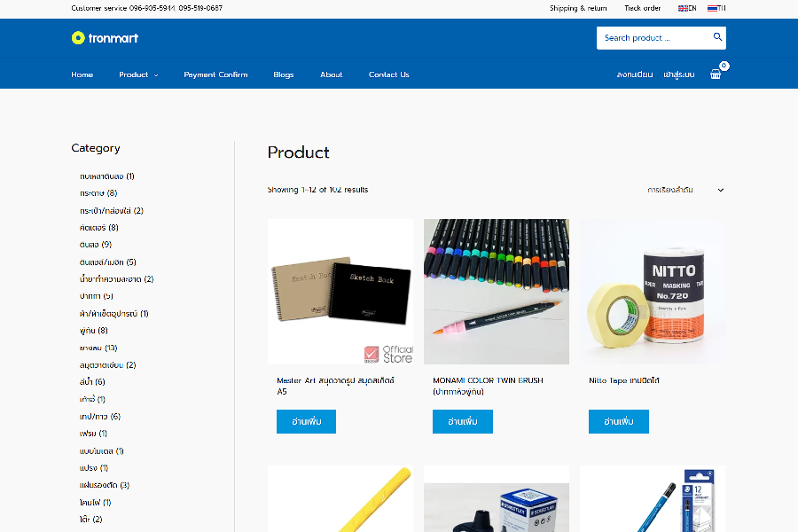
Task: Open the shopping cart basket icon
Action: [716, 74]
